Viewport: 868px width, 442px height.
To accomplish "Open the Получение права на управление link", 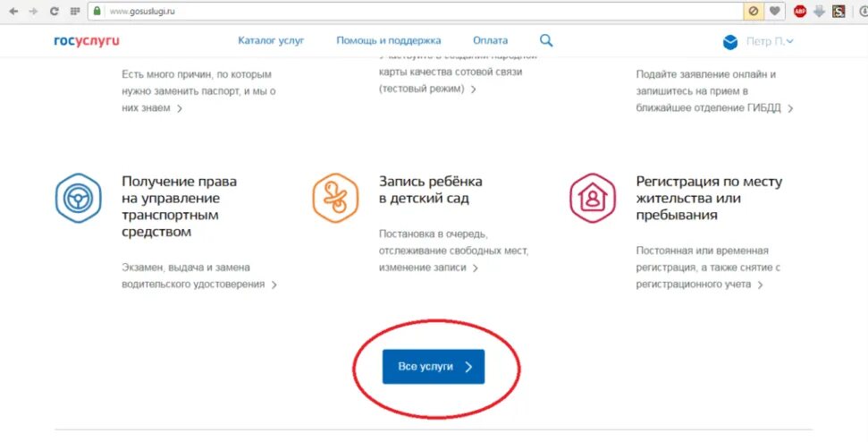I will tap(179, 206).
